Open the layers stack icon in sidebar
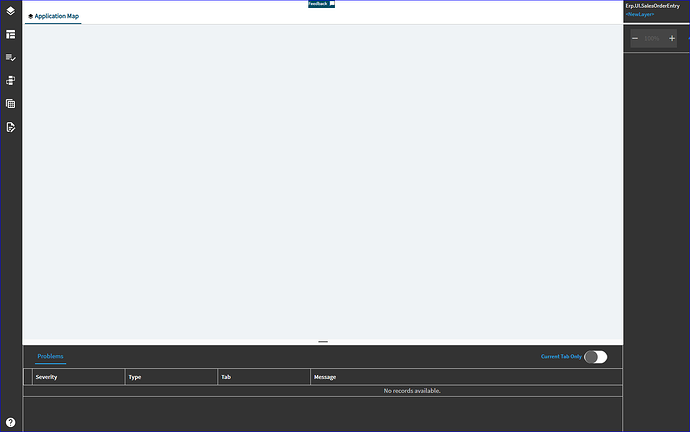This screenshot has width=690, height=432. (11, 11)
